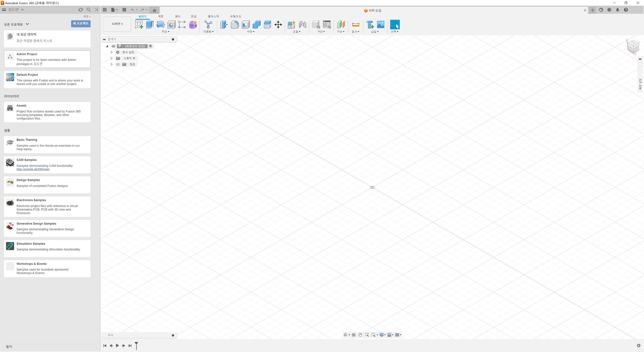Image resolution: width=644 pixels, height=352 pixels.
Task: Select the Create Form tool
Action: point(193,24)
